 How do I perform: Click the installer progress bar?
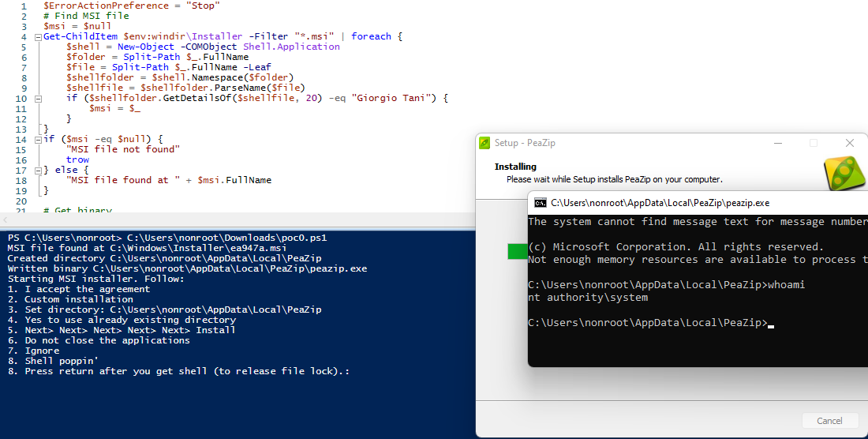518,251
